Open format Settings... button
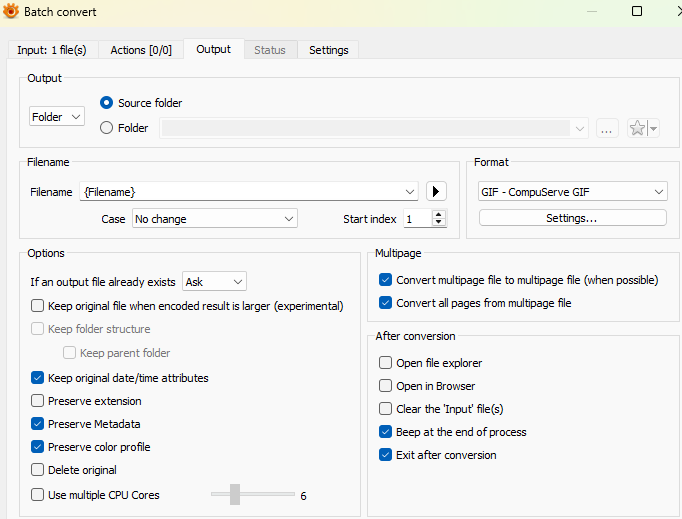 point(572,218)
